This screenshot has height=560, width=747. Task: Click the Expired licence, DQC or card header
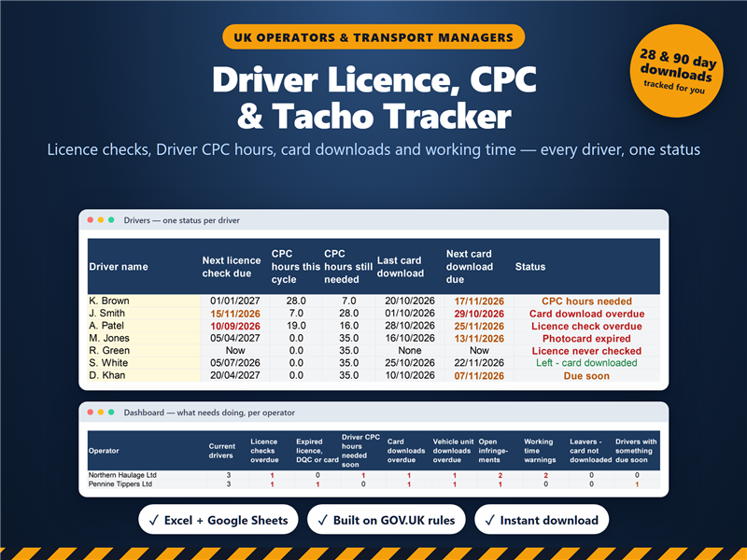(317, 451)
